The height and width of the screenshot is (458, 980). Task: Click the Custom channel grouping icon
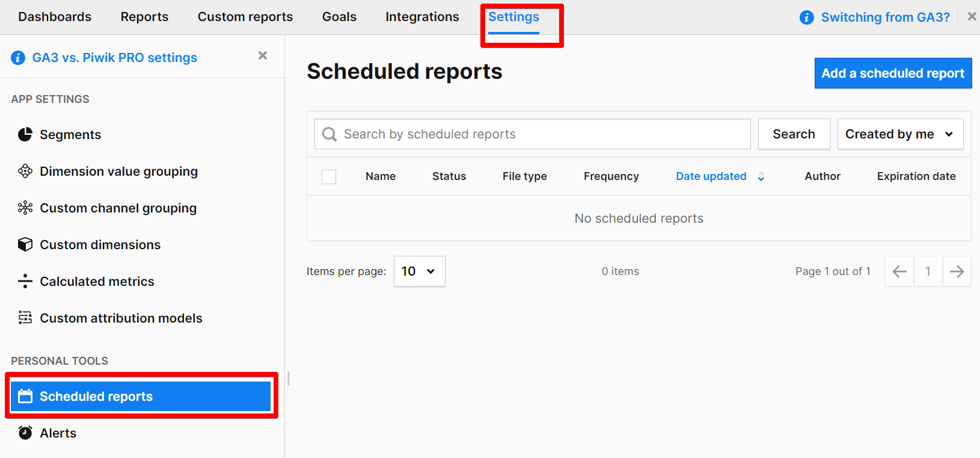[25, 208]
